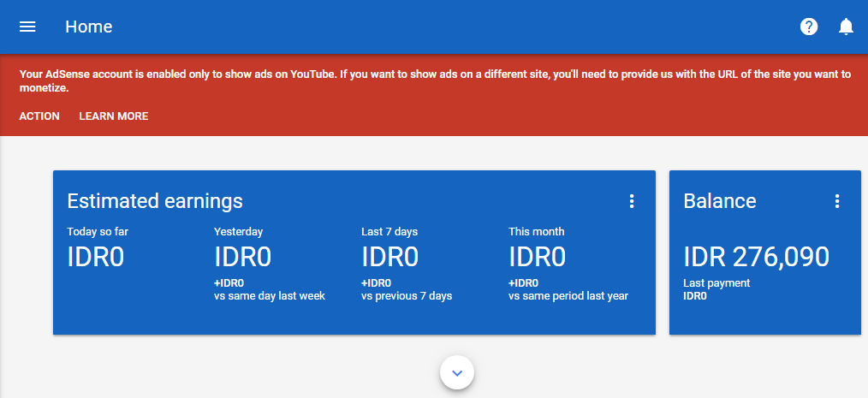Click the This month label
The height and width of the screenshot is (398, 868).
537,231
